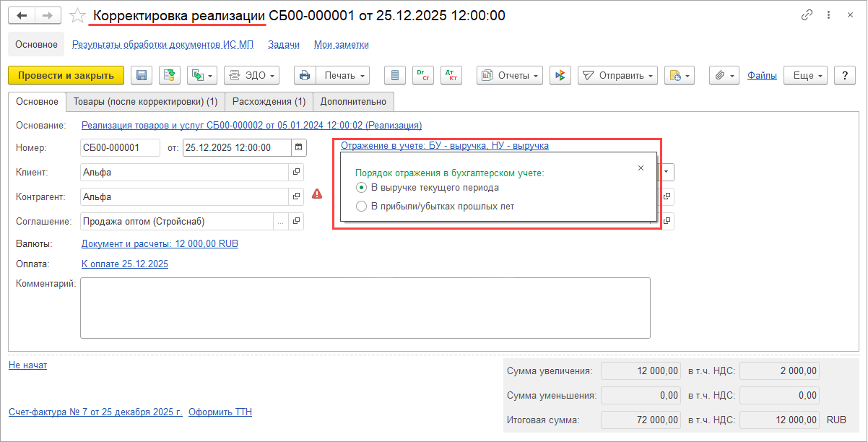Screen dimensions: 868x442
Task: Switch to the Расхождения (1) tab
Action: [x=269, y=102]
